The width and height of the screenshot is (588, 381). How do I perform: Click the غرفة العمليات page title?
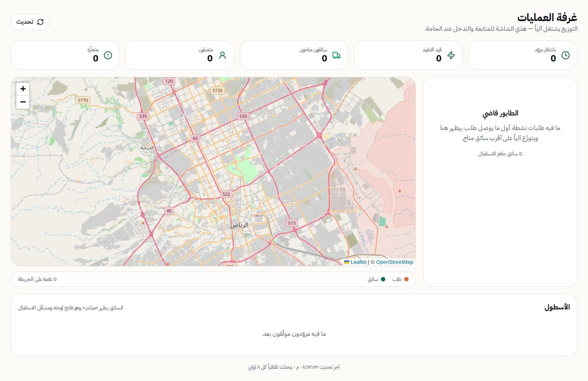[x=547, y=17]
